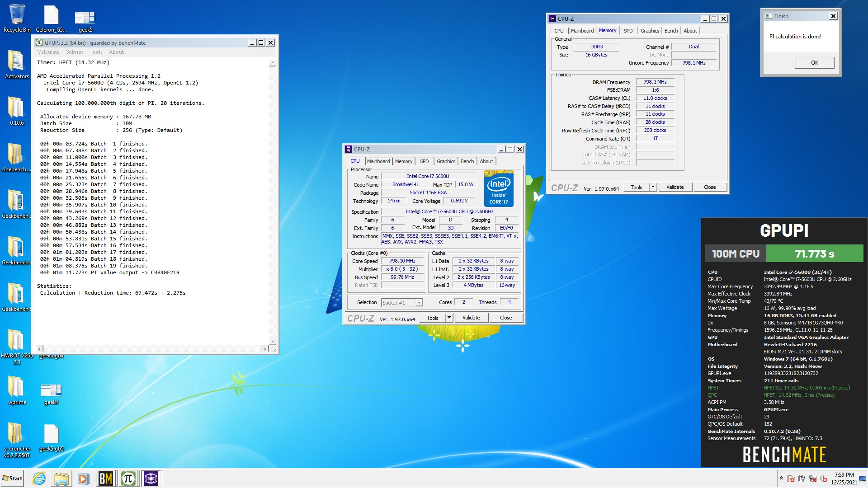Select About tab in front CPU-Z window
Image resolution: width=868 pixels, height=488 pixels.
[x=486, y=161]
